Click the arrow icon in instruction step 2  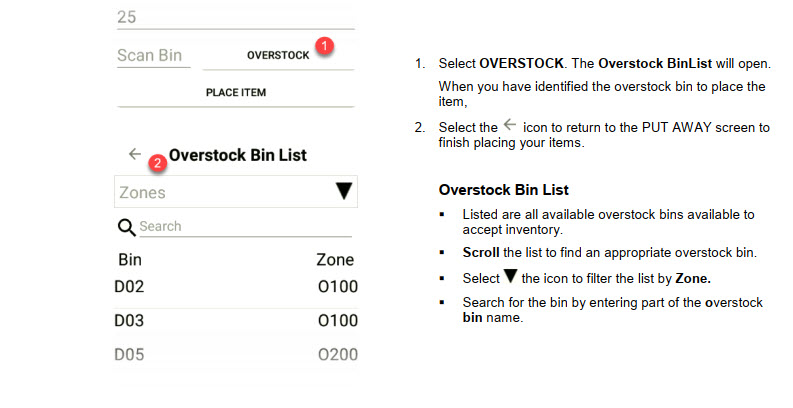coord(510,126)
